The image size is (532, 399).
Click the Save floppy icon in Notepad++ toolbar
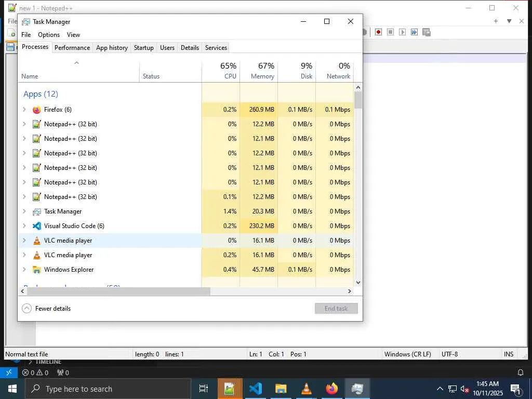click(10, 47)
